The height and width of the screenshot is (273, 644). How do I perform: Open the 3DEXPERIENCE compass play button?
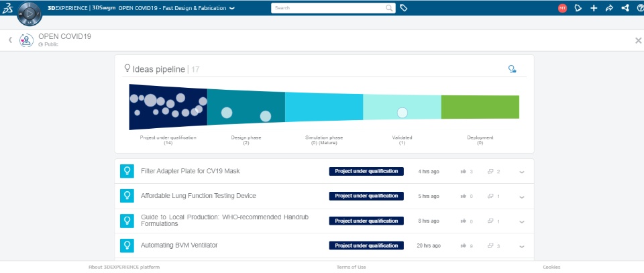[x=29, y=13]
